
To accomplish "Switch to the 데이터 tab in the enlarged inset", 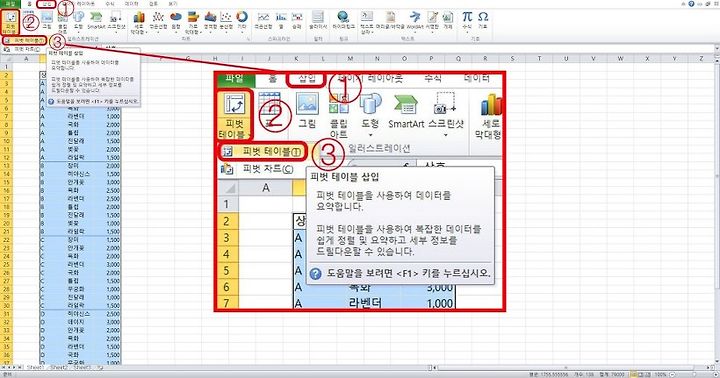I will pyautogui.click(x=477, y=79).
